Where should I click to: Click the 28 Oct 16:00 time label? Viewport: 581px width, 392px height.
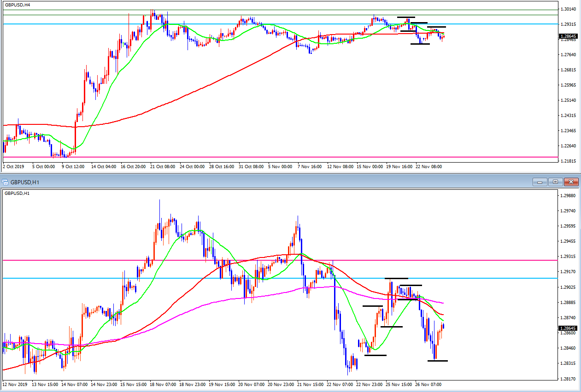222,167
